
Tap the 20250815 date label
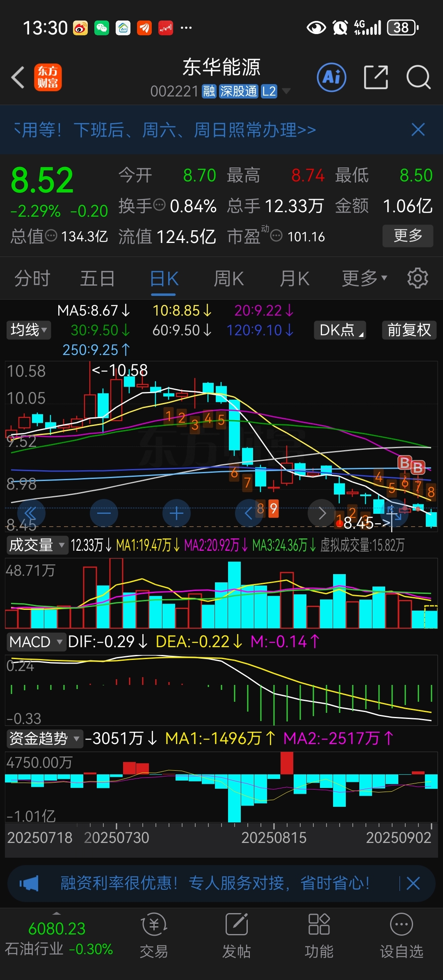point(274,838)
